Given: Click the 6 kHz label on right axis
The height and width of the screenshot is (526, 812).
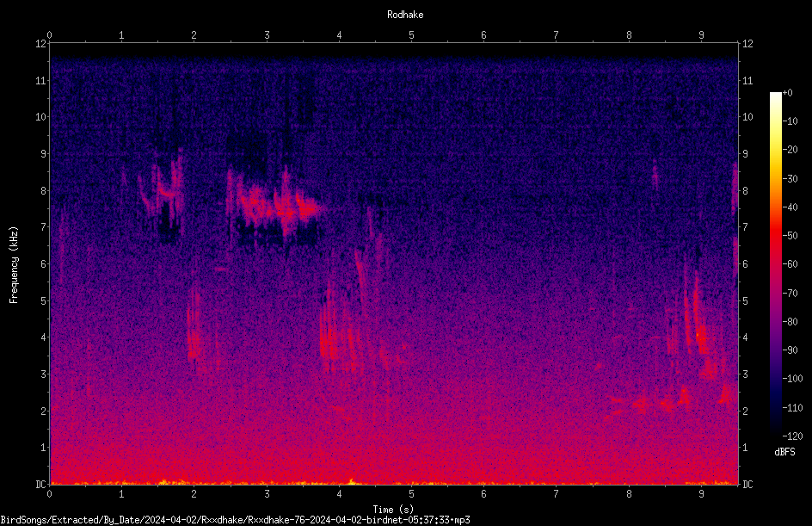Looking at the screenshot, I should [x=745, y=263].
